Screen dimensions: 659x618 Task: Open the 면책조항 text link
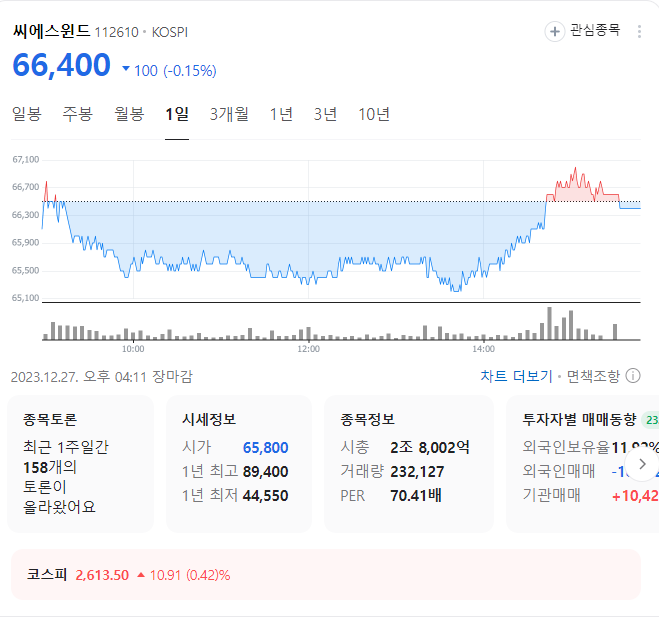click(x=593, y=376)
